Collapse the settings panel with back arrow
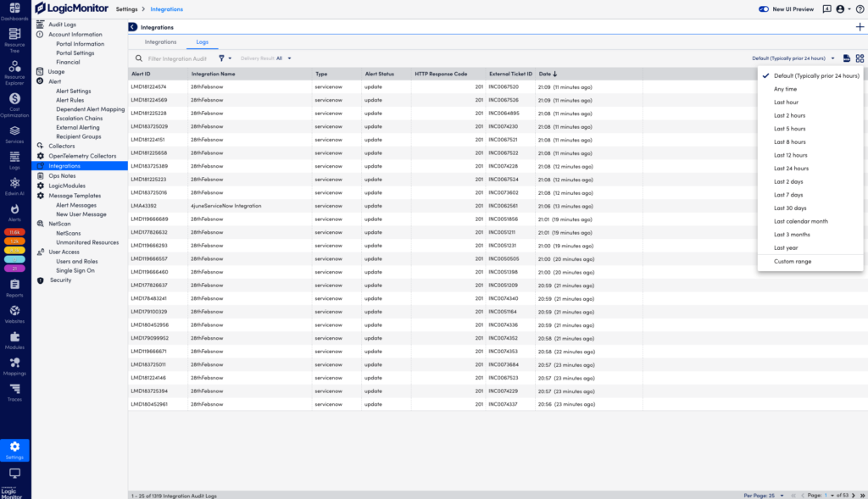The width and height of the screenshot is (868, 499). pos(133,27)
